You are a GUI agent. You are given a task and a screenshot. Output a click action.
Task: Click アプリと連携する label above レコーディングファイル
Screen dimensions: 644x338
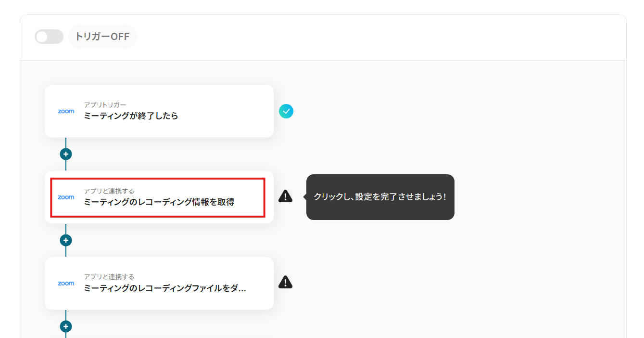tap(109, 277)
